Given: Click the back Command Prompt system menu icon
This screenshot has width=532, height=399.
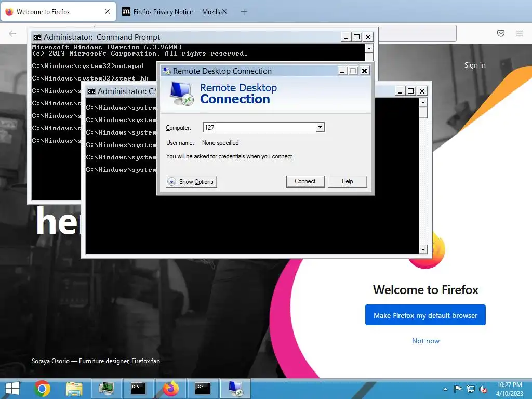Looking at the screenshot, I should [x=37, y=37].
